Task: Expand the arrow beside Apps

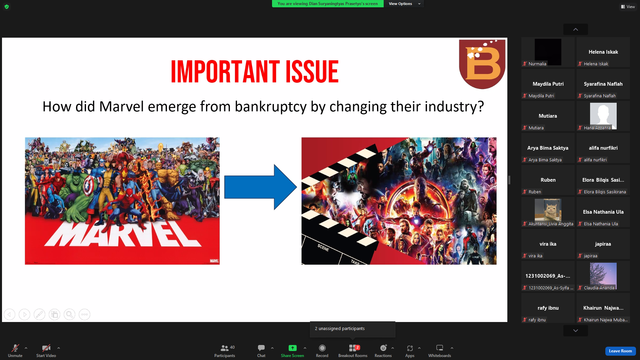Action: [419, 348]
